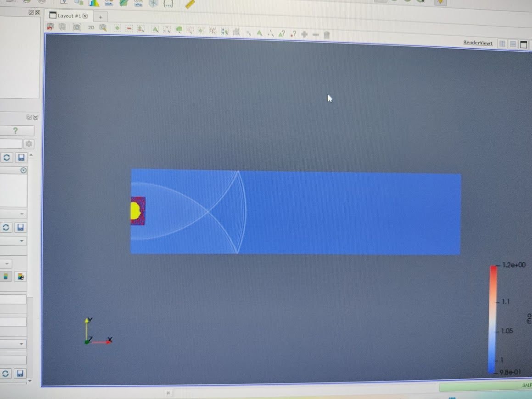Select the color legend bar in the render view
The width and height of the screenshot is (532, 399).
click(x=493, y=319)
